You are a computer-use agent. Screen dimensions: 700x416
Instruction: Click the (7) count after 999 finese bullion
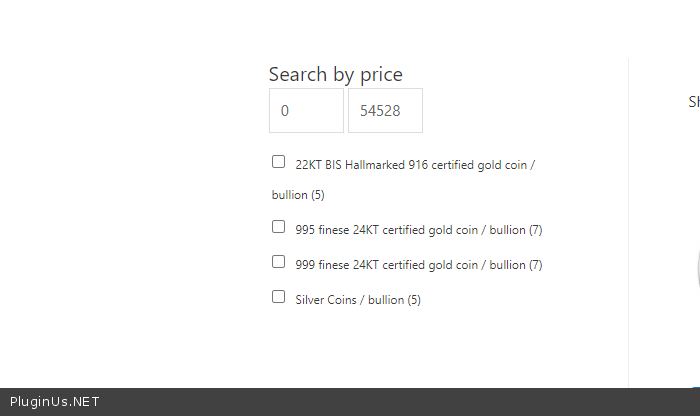coord(536,265)
